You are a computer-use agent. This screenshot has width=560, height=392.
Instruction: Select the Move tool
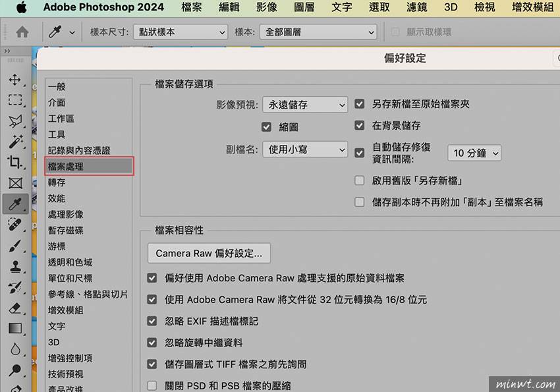[x=14, y=80]
